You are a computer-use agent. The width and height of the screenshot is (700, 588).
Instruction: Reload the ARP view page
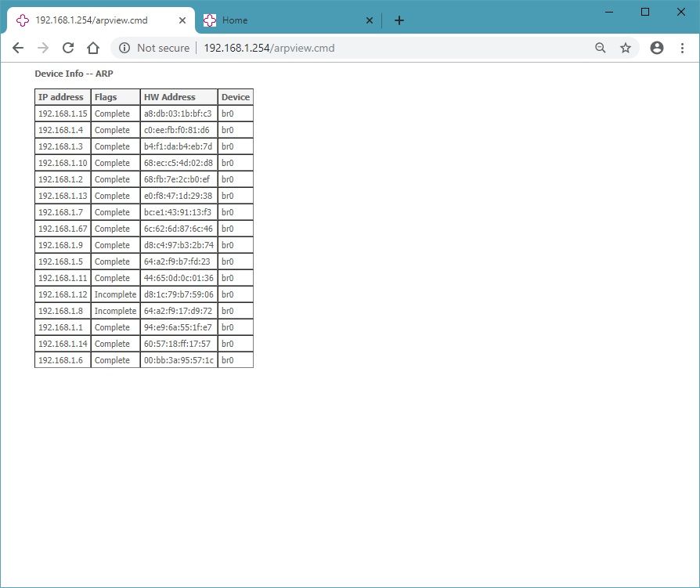68,48
